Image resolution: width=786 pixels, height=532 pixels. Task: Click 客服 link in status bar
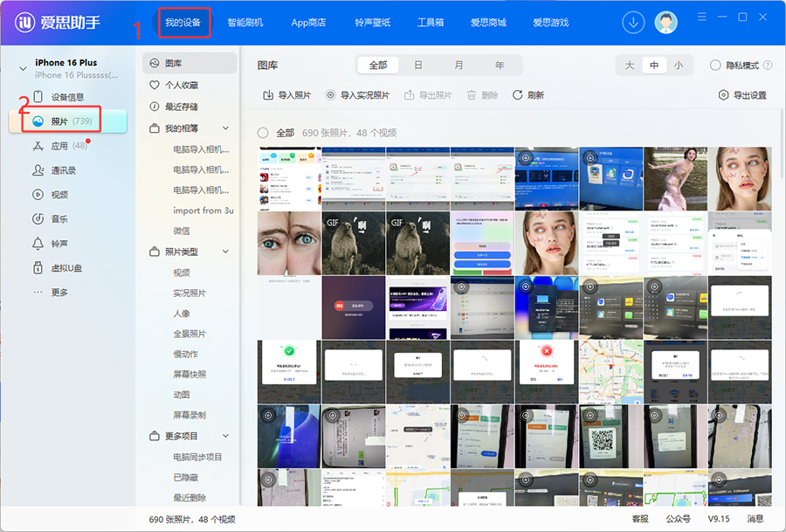pos(639,519)
